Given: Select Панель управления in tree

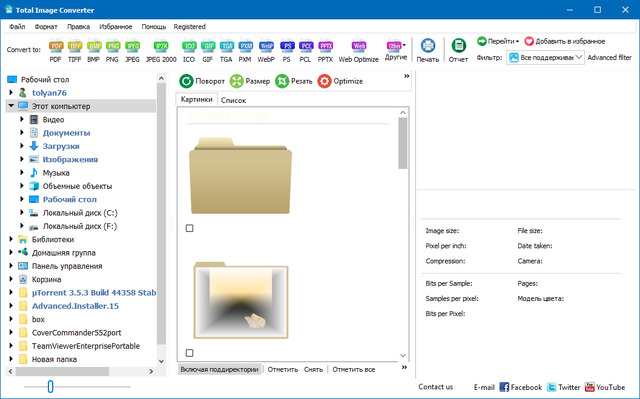Looking at the screenshot, I should [x=67, y=266].
